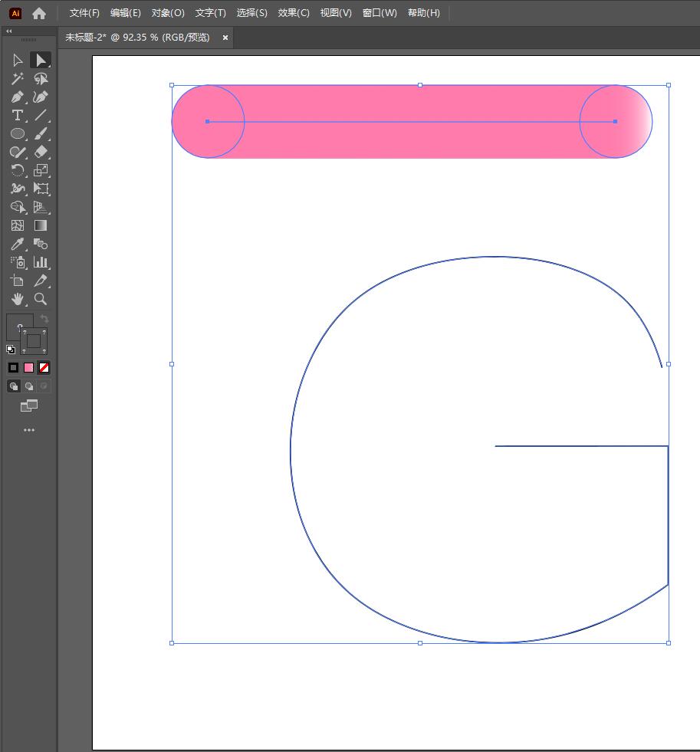Open the edit toolbar three-dot menu
This screenshot has height=752, width=700.
[29, 430]
